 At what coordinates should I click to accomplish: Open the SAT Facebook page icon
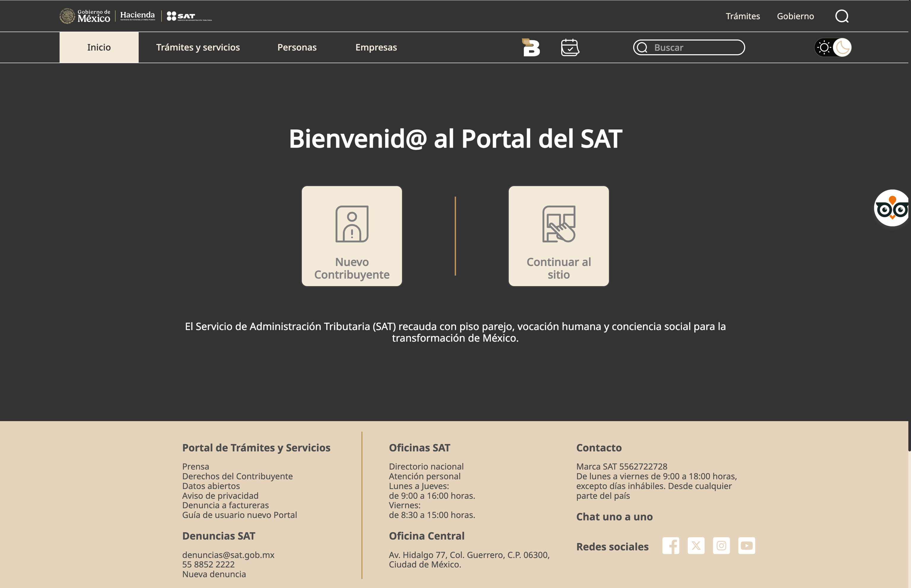670,546
